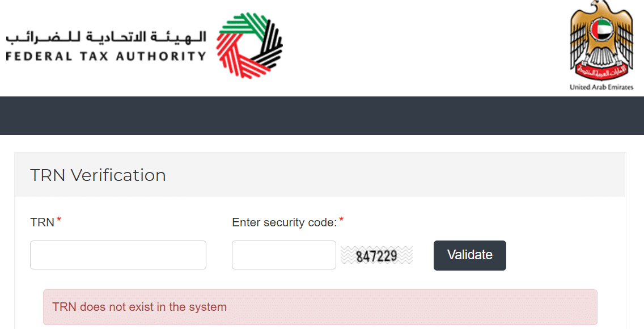Select the 'TRN Verification' panel header
Screen dimensions: 644x329
click(x=98, y=175)
